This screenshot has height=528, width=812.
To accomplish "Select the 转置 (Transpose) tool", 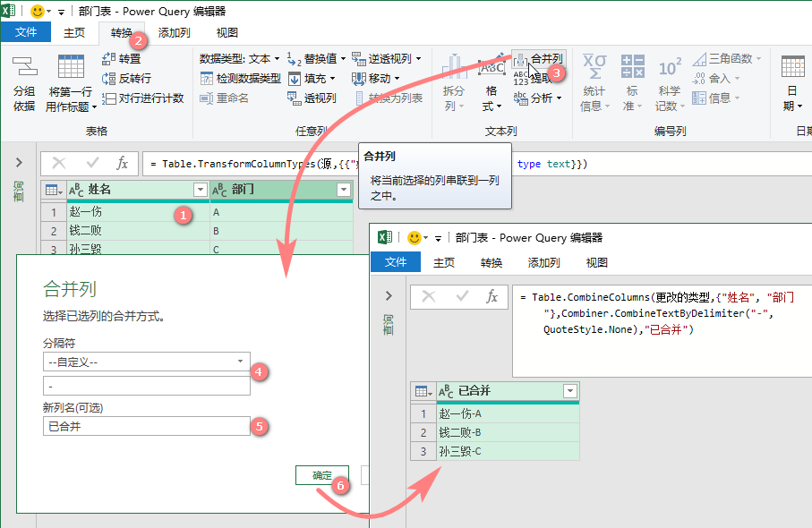I will tap(127, 58).
